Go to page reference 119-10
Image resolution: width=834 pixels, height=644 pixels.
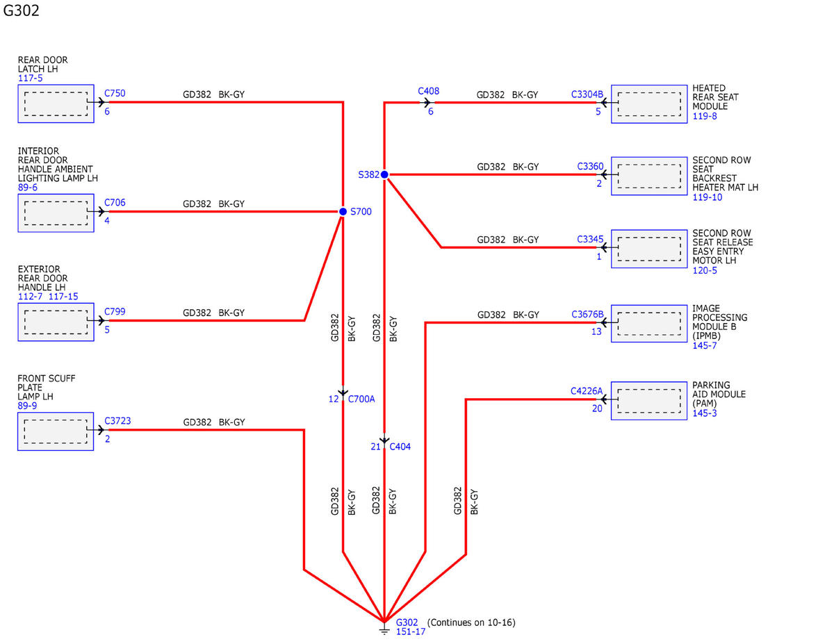pyautogui.click(x=708, y=197)
